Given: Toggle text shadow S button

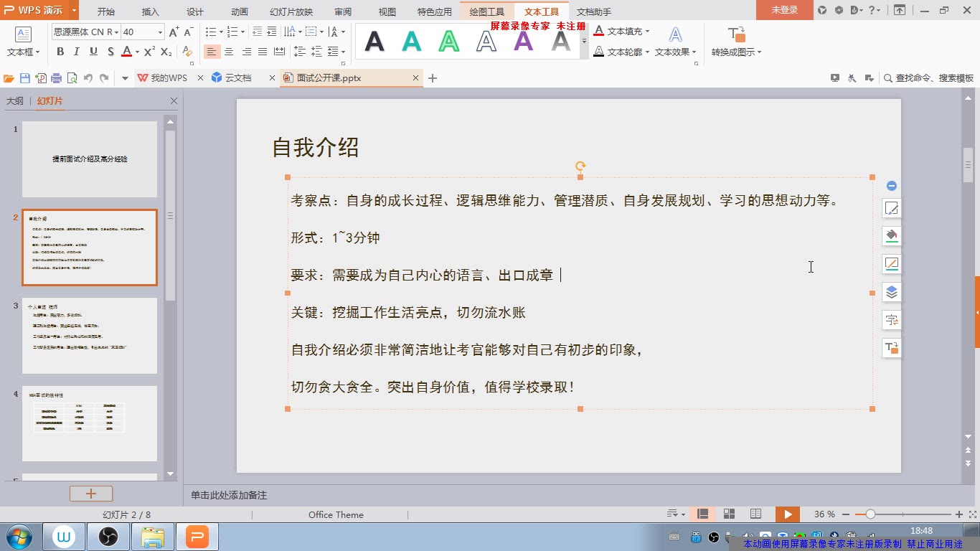Looking at the screenshot, I should click(x=110, y=52).
